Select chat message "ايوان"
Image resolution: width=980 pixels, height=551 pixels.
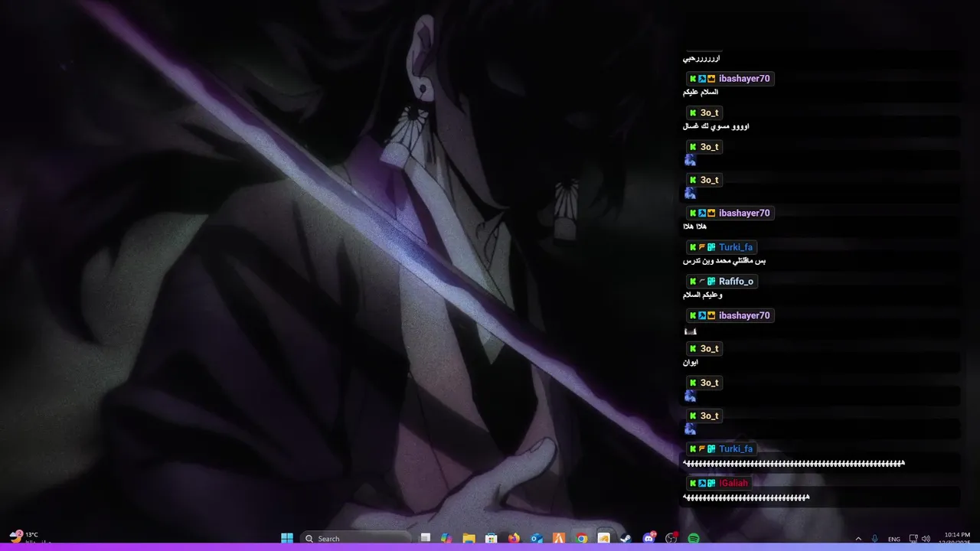pyautogui.click(x=690, y=362)
